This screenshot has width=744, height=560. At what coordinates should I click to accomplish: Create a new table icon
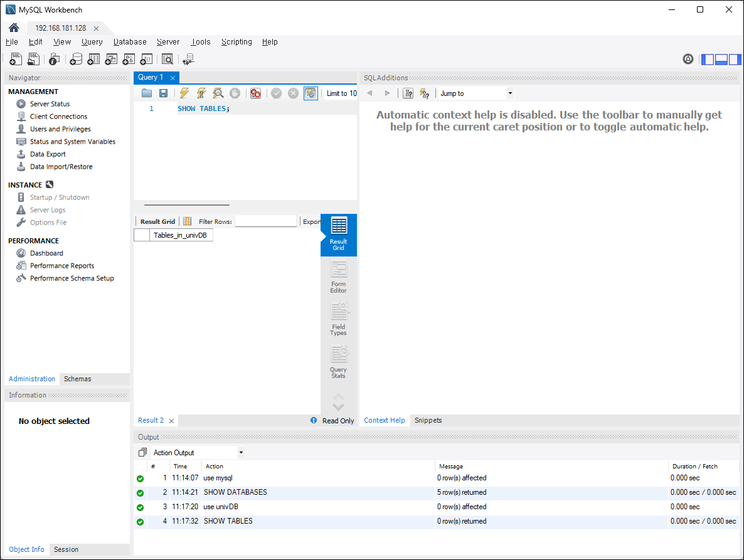[x=93, y=59]
